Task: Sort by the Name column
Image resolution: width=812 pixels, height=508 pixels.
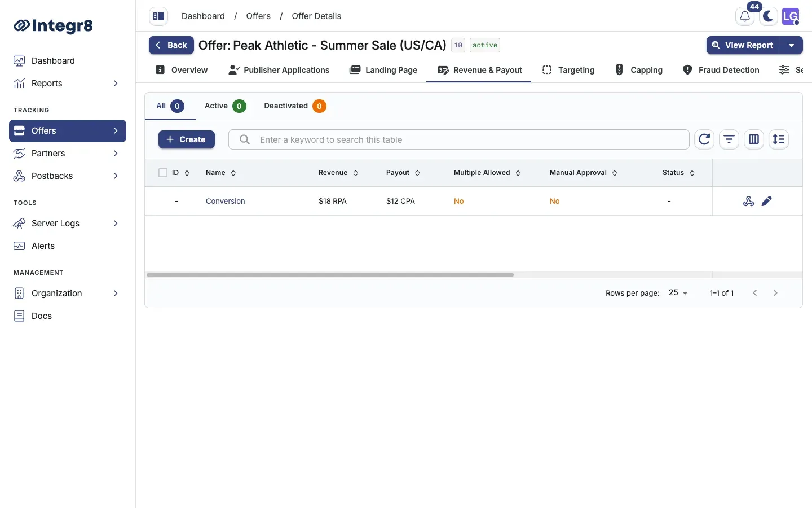Action: [221, 173]
